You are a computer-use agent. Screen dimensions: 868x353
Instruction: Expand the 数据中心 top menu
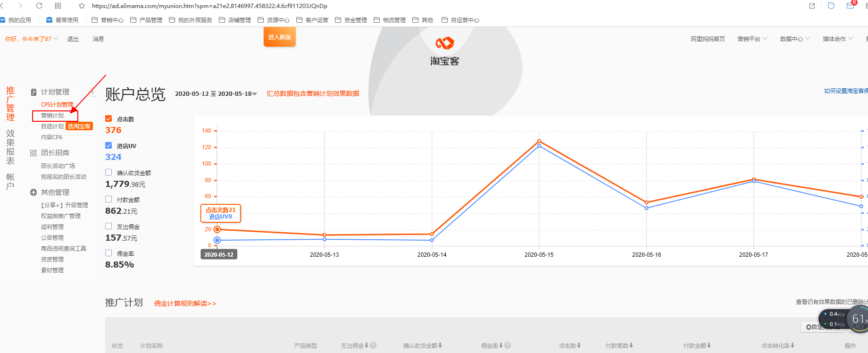pos(795,39)
